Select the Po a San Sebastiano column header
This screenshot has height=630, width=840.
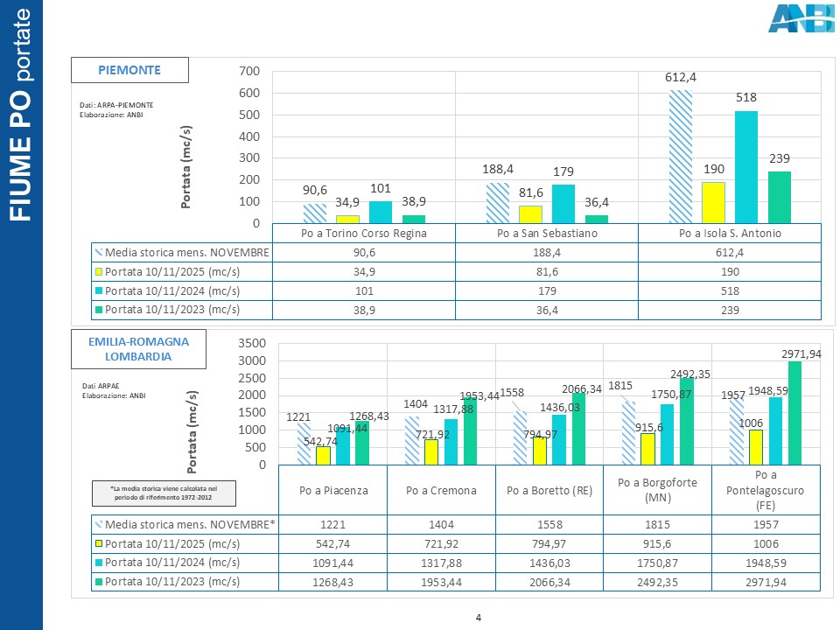coord(547,234)
